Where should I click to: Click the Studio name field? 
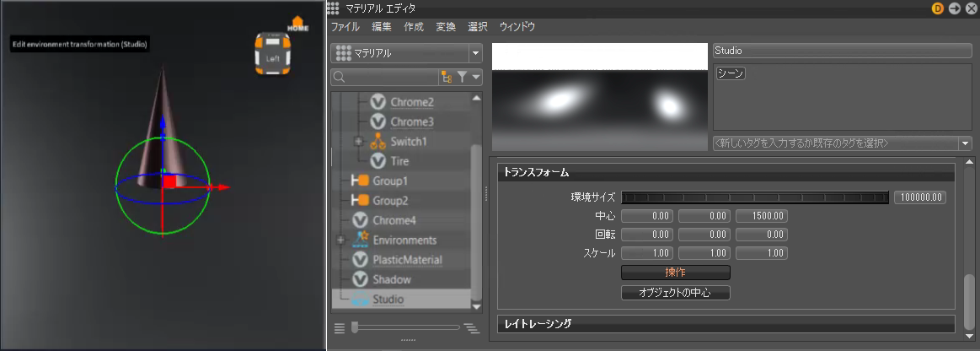[843, 51]
